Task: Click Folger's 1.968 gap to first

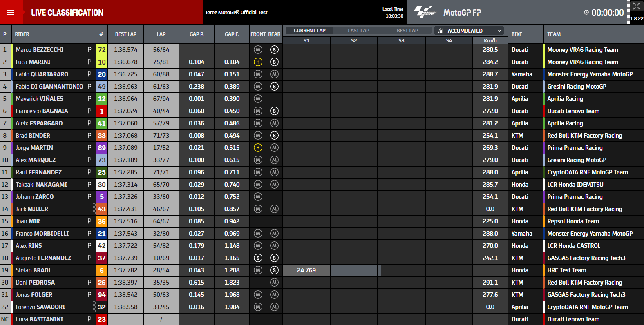Action: tap(232, 295)
